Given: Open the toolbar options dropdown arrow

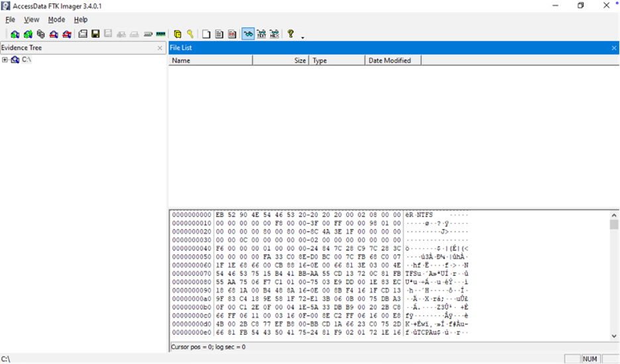Looking at the screenshot, I should 303,37.
